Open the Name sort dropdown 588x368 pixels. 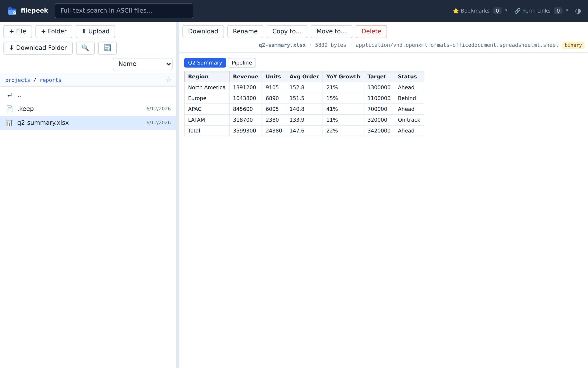[143, 64]
